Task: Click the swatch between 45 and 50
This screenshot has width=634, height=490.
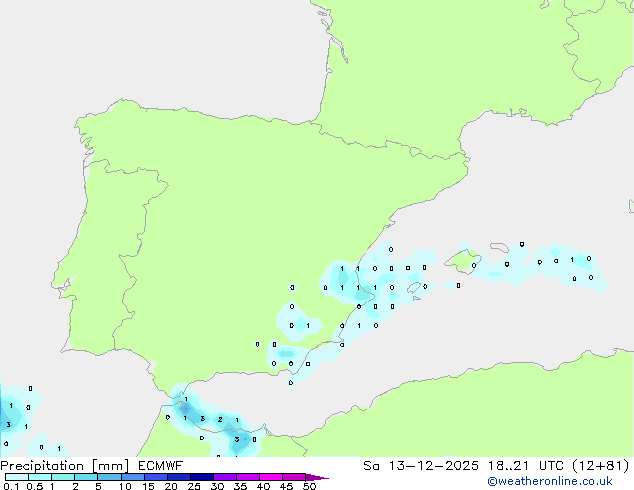Action: (x=294, y=477)
